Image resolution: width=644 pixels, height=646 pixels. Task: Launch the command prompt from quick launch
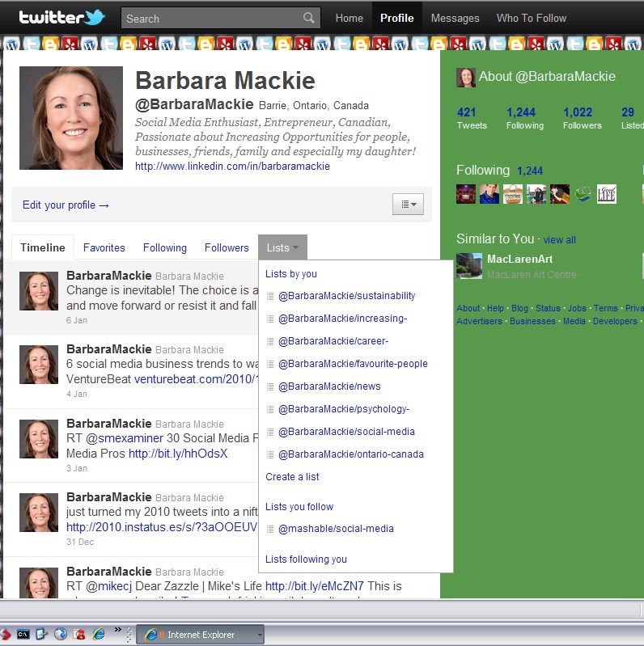click(23, 634)
